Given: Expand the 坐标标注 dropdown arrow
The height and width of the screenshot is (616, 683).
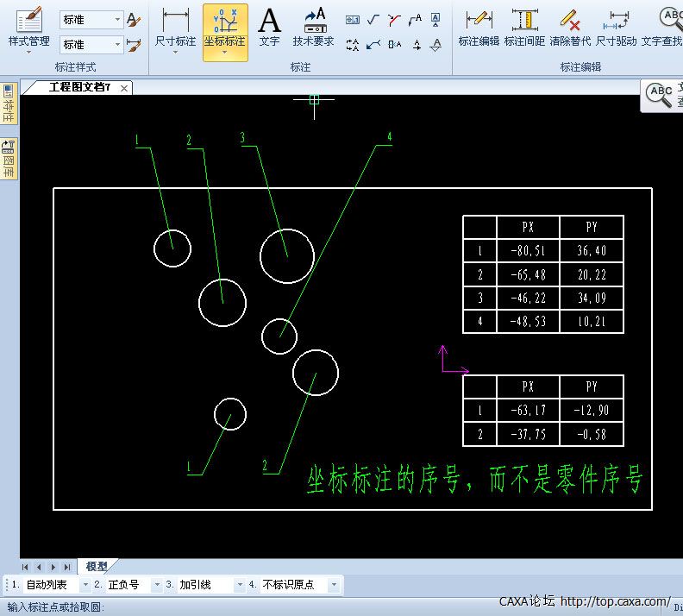Looking at the screenshot, I should (x=225, y=53).
